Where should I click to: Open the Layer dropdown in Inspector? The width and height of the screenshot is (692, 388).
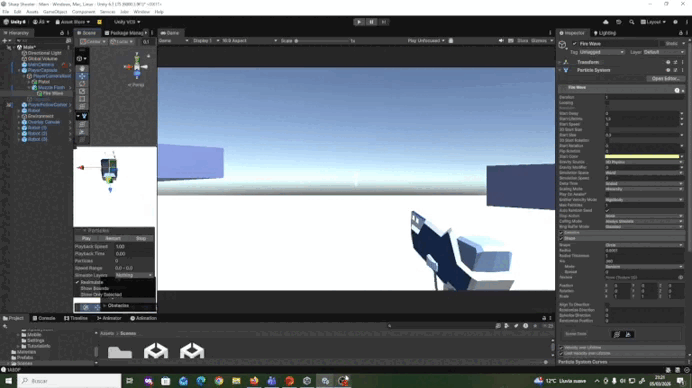pos(663,52)
